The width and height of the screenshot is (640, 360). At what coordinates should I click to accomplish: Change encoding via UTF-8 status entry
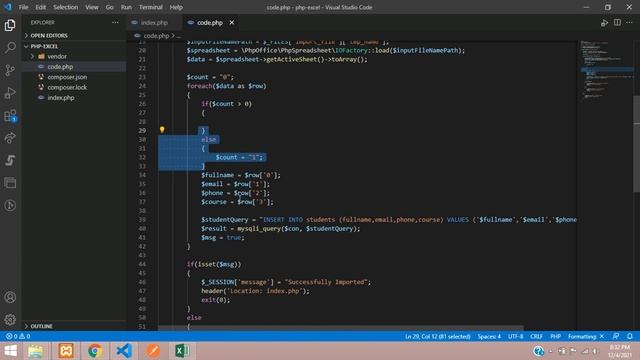(516, 336)
